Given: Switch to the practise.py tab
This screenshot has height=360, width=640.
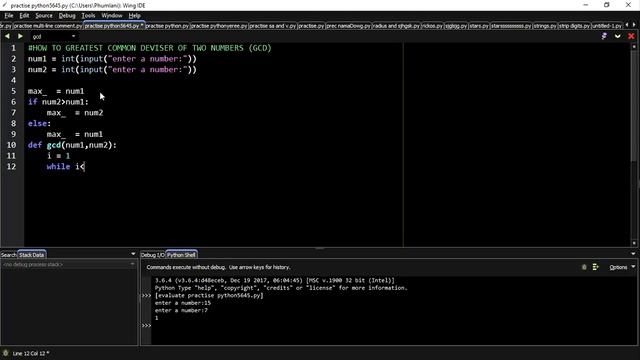Looking at the screenshot, I should click(311, 26).
